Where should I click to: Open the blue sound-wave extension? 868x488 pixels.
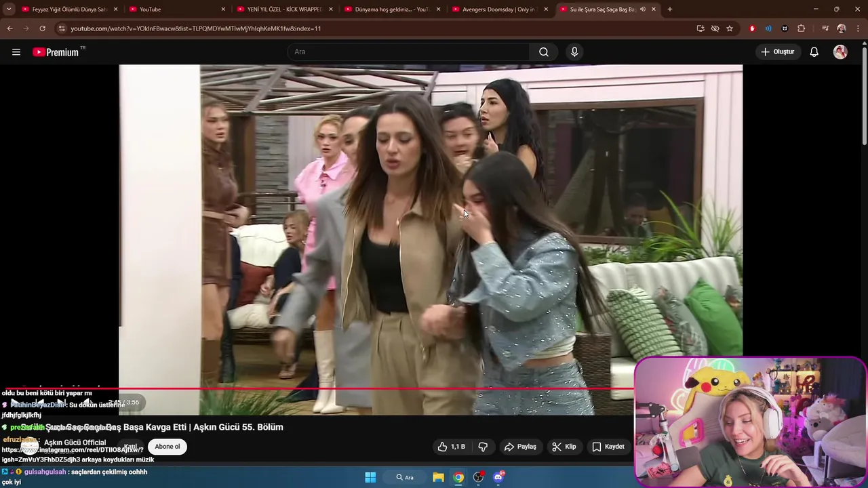[768, 28]
